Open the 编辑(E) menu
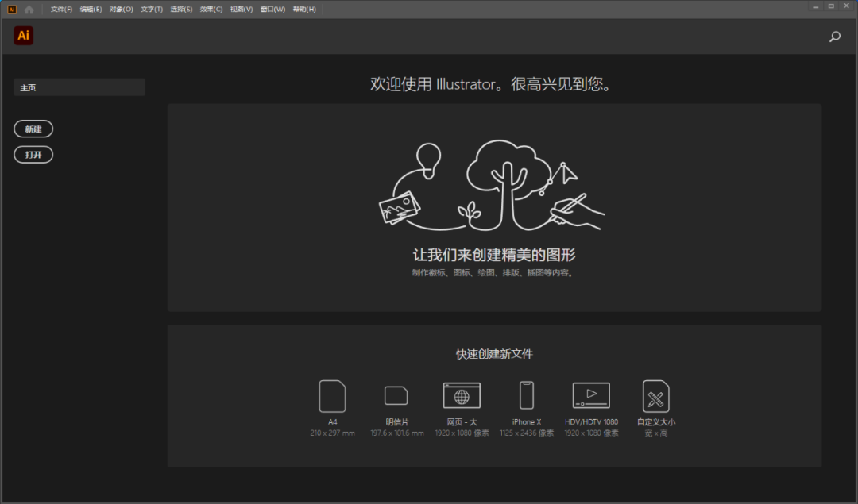The width and height of the screenshot is (858, 504). point(91,10)
